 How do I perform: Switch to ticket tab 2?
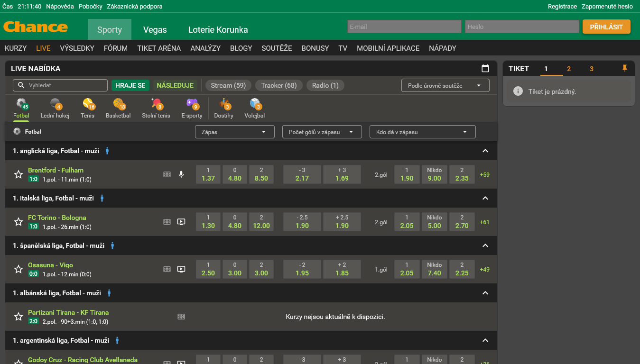569,69
